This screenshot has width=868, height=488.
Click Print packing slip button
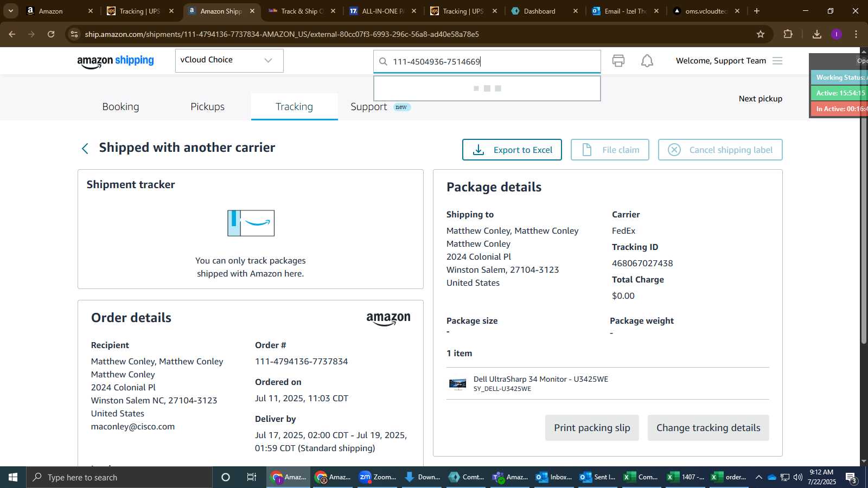592,428
